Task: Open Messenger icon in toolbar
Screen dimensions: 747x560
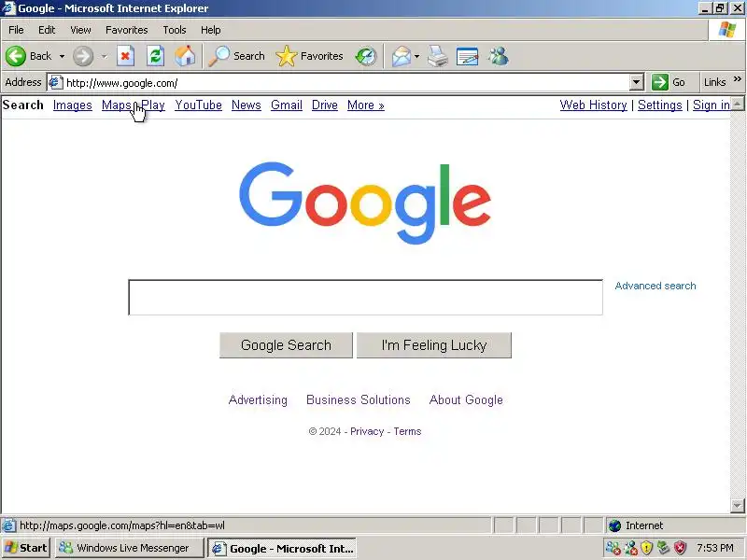Action: point(499,56)
